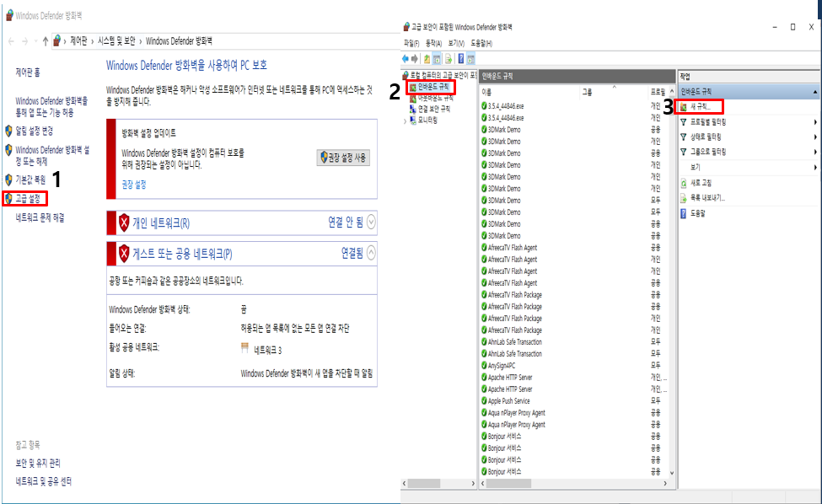Screen dimensions: 822x504
Task: Click the MMC toolbar back arrow
Action: click(x=406, y=59)
